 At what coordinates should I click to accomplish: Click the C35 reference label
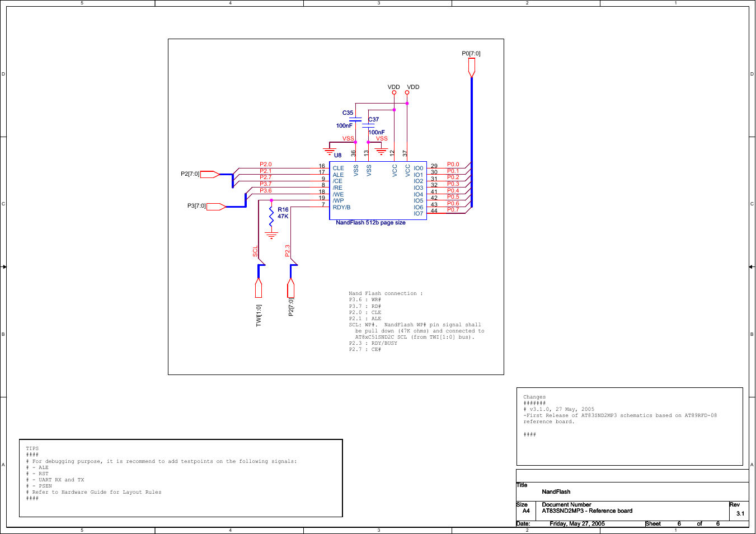click(x=348, y=113)
